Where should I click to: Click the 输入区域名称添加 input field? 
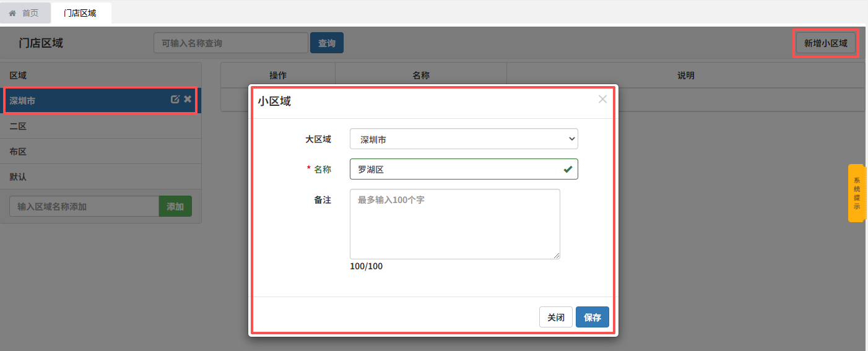pyautogui.click(x=84, y=206)
